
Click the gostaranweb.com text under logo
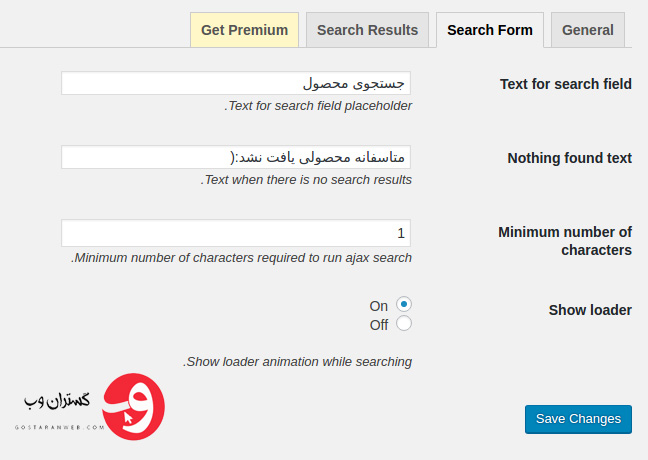pyautogui.click(x=60, y=427)
